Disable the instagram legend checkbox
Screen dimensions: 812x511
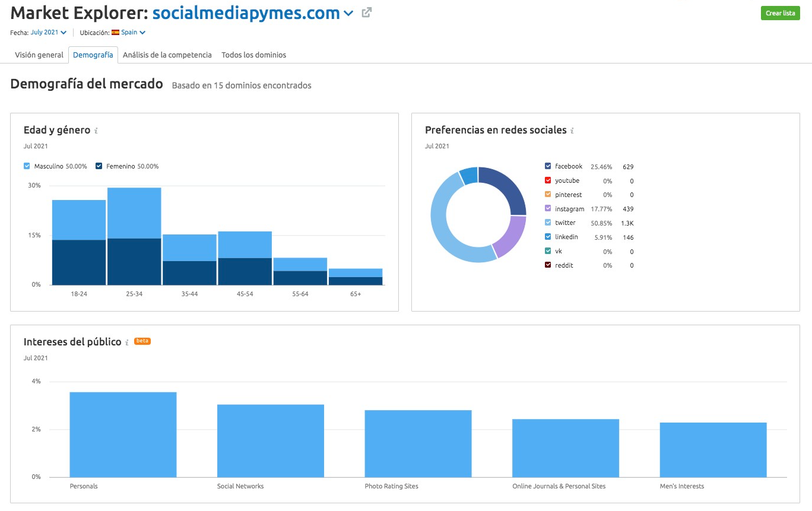click(548, 208)
